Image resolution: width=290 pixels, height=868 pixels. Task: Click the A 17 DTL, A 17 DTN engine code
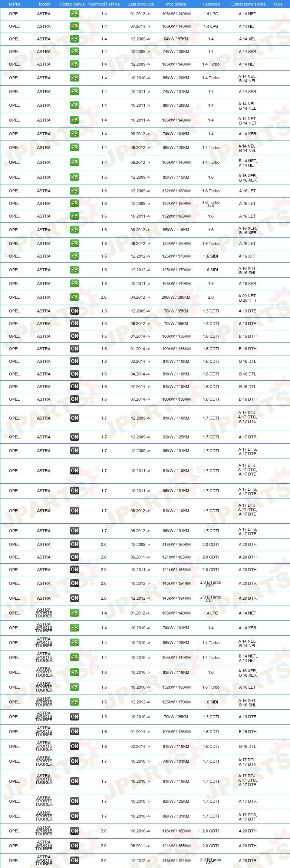click(x=248, y=762)
